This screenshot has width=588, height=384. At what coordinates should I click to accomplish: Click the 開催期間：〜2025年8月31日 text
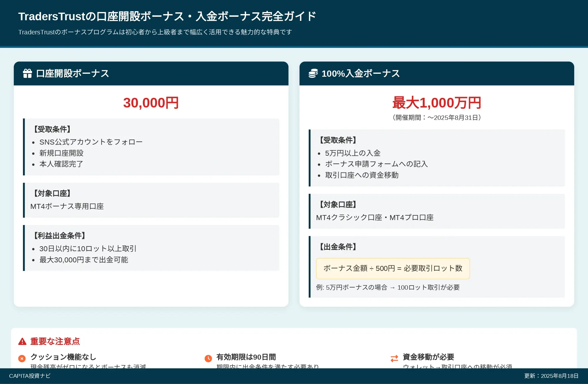tap(437, 118)
